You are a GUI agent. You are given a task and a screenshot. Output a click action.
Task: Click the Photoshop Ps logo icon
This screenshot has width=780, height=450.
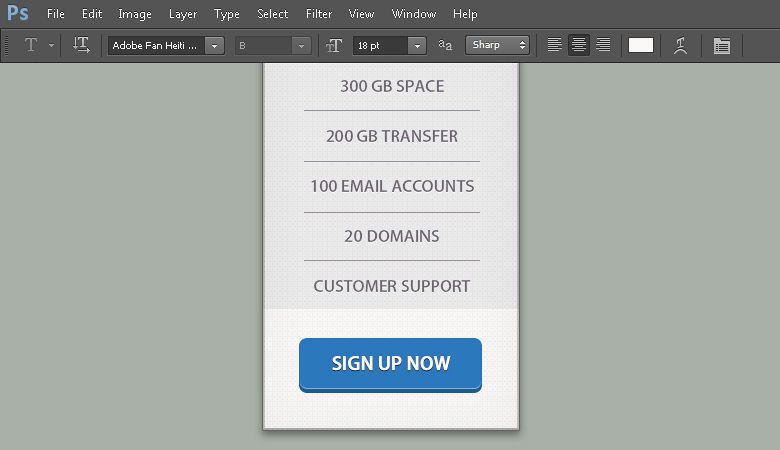tap(18, 14)
